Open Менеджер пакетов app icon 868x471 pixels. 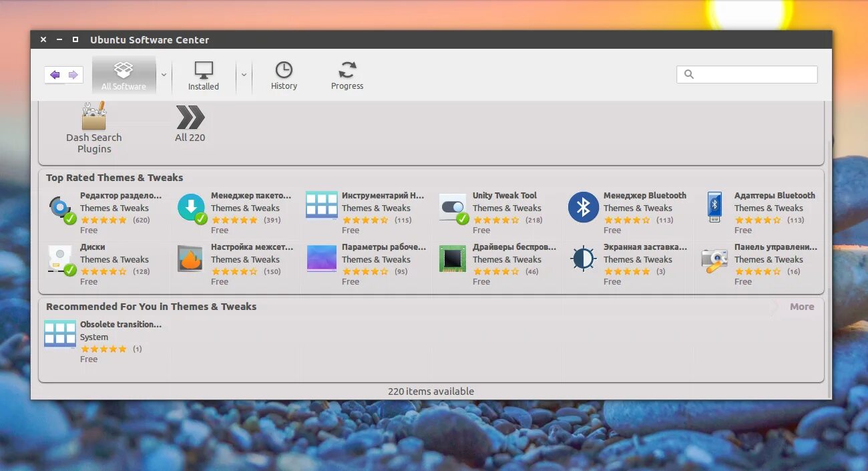click(192, 208)
